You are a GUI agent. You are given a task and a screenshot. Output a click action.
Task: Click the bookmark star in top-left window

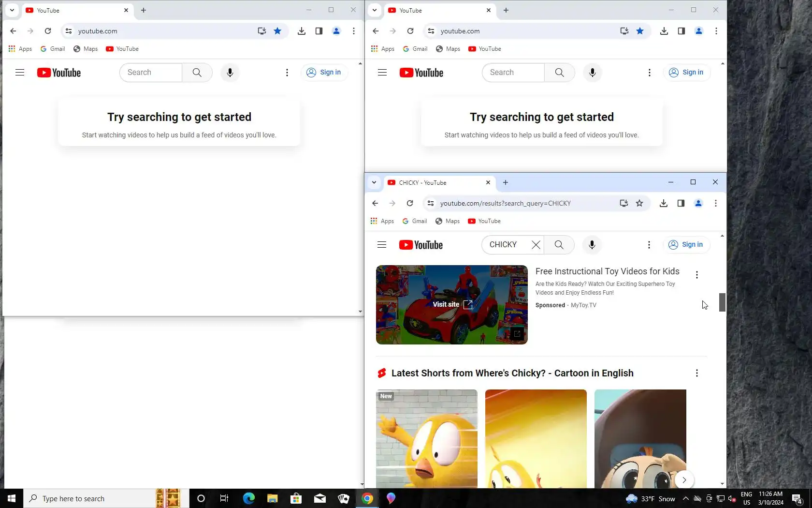pyautogui.click(x=277, y=31)
